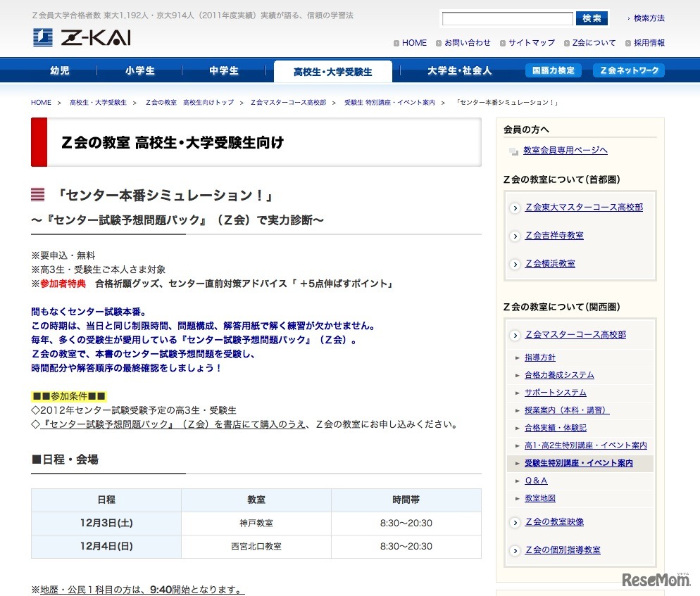
Task: Click the ReseMom watermark logo
Action: coord(656,578)
